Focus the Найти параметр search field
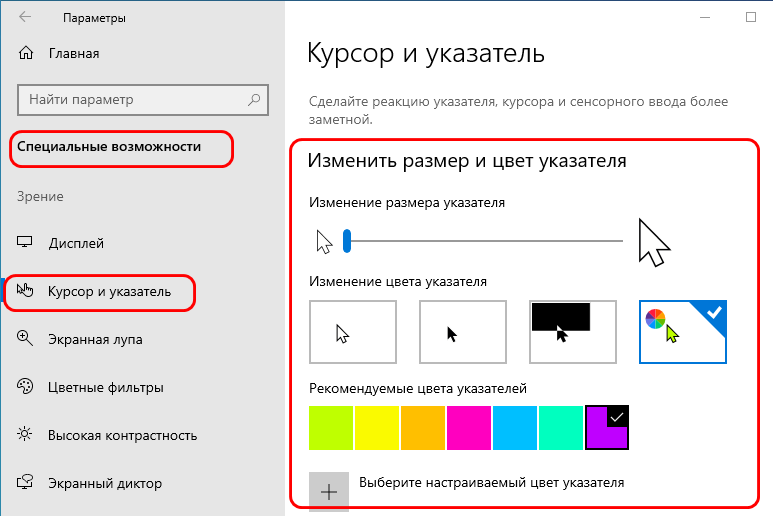 [x=142, y=100]
